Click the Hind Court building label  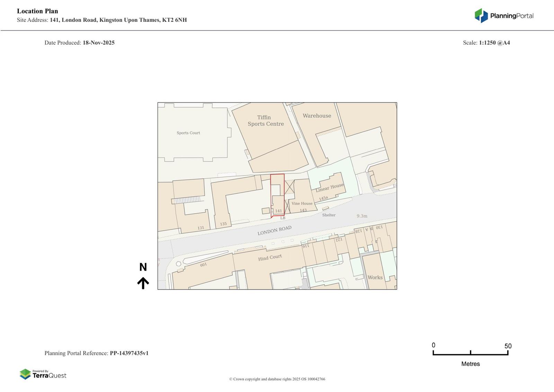click(x=270, y=258)
